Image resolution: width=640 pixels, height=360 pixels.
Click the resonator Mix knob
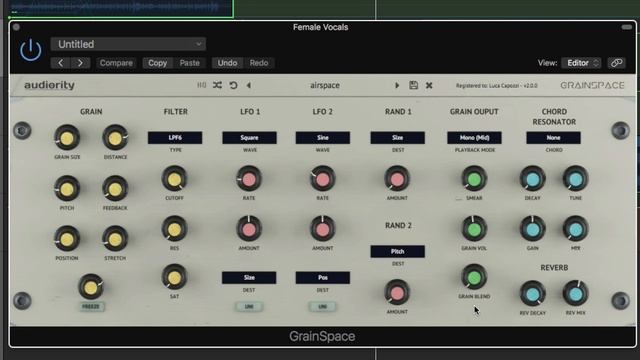(576, 229)
